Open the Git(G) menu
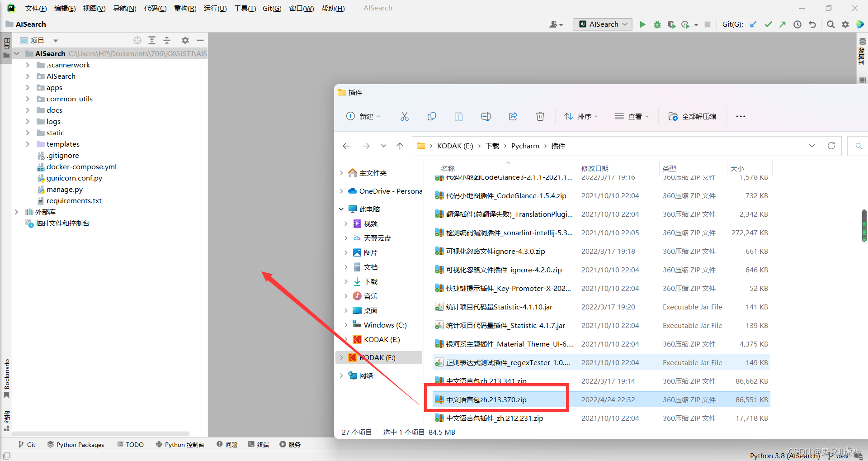The image size is (868, 461). click(x=272, y=8)
